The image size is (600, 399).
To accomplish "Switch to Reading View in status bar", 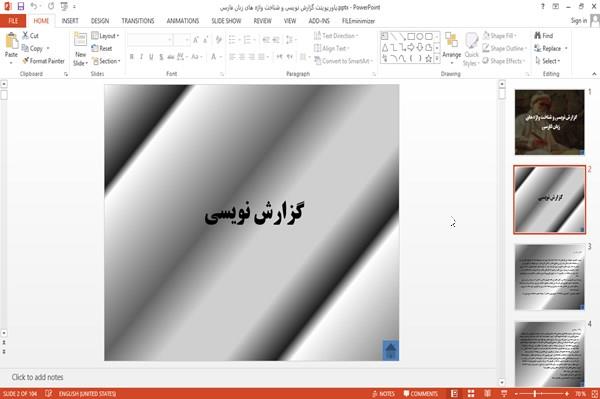I will tap(488, 394).
